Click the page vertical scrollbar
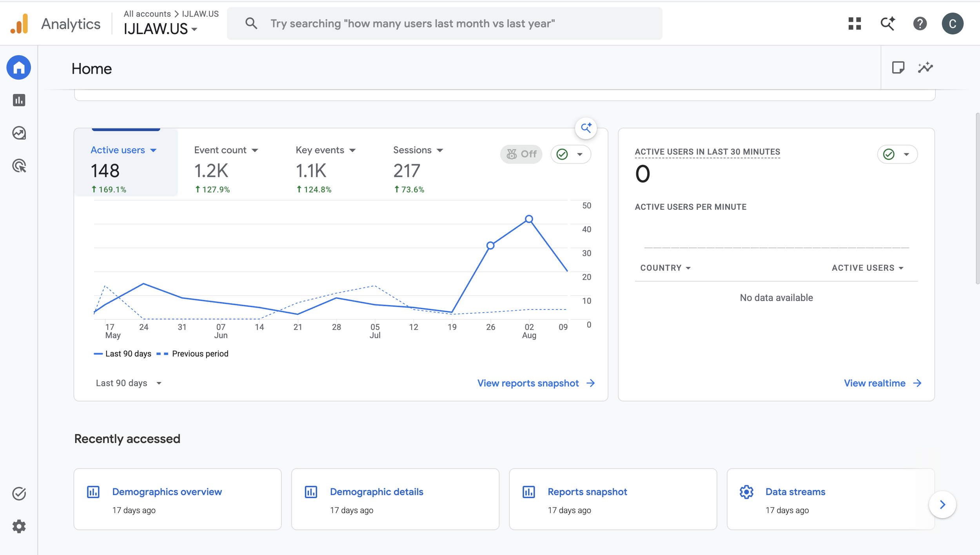Screen dimensions: 980x555 click(977, 198)
